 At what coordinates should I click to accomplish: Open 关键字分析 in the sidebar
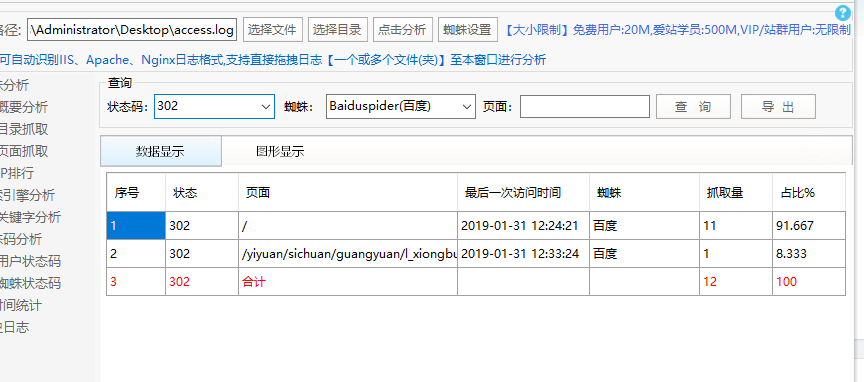click(30, 217)
